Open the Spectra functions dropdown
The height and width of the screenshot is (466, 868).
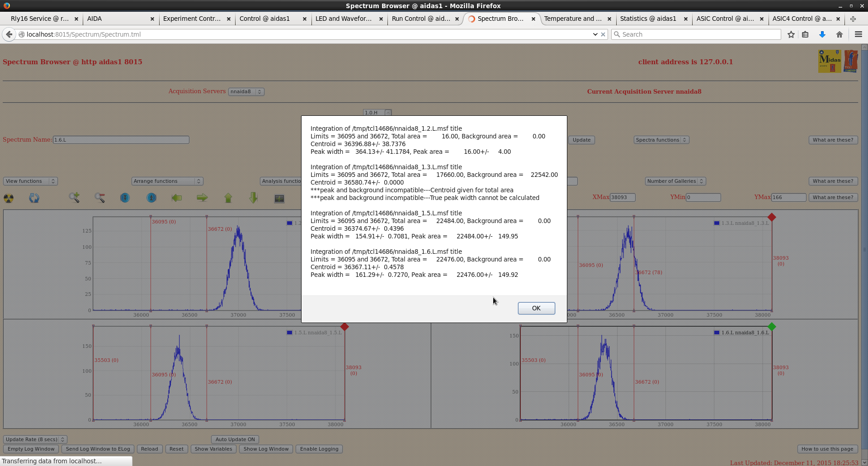[661, 140]
